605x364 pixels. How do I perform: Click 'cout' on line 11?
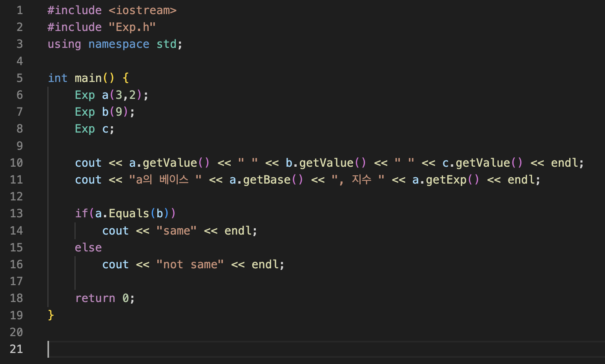click(x=88, y=180)
